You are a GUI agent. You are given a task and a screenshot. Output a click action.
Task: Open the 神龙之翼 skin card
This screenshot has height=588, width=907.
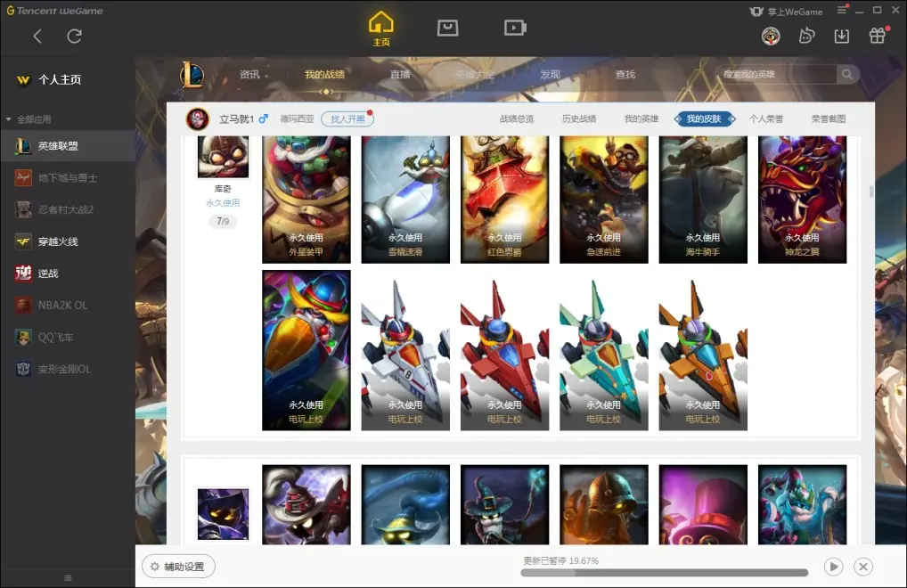pyautogui.click(x=802, y=200)
